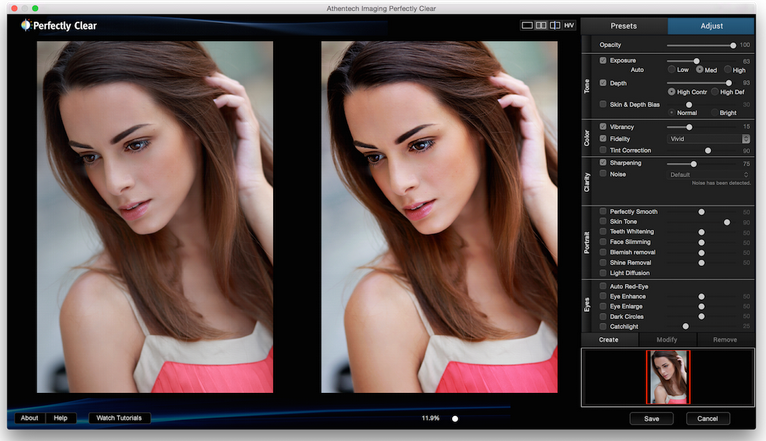Image resolution: width=766 pixels, height=441 pixels.
Task: Open the Fidelity Vivid dropdown
Action: pos(709,139)
